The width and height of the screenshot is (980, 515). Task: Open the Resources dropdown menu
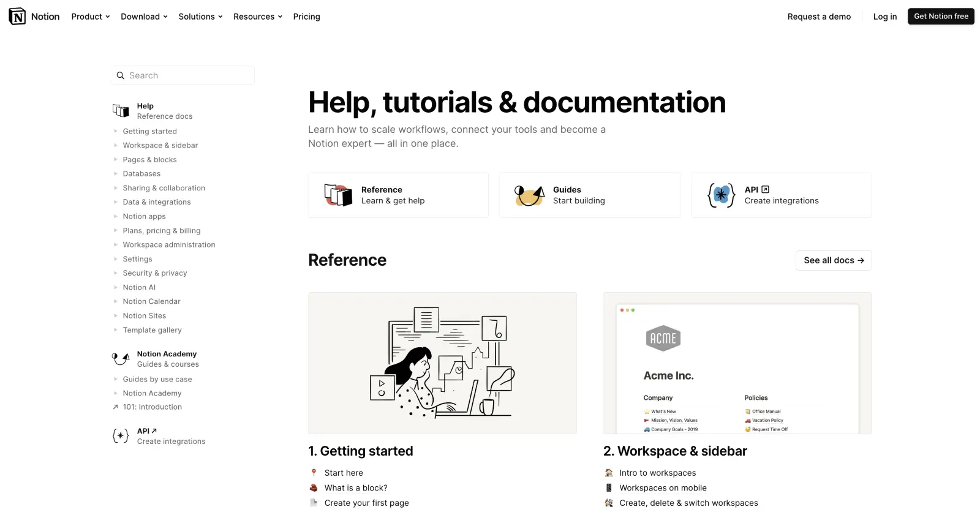[x=258, y=17]
